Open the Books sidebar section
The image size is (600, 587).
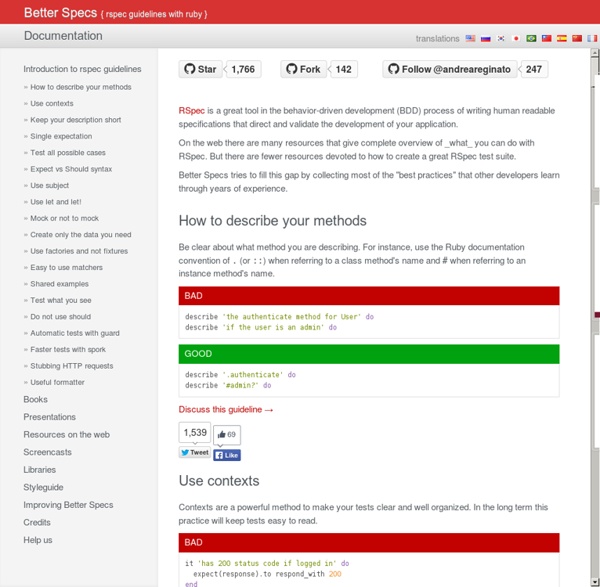pyautogui.click(x=36, y=399)
